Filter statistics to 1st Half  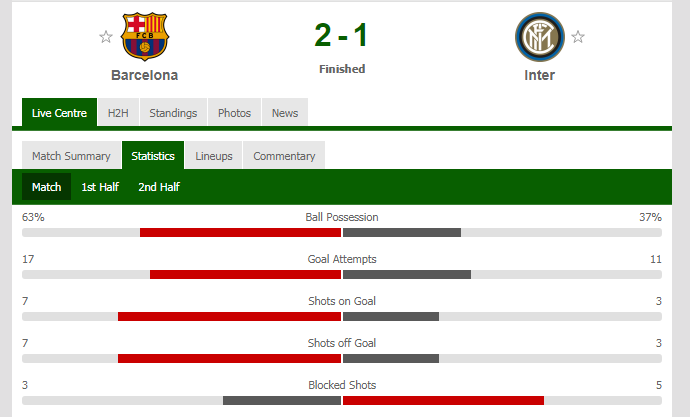[x=101, y=187]
